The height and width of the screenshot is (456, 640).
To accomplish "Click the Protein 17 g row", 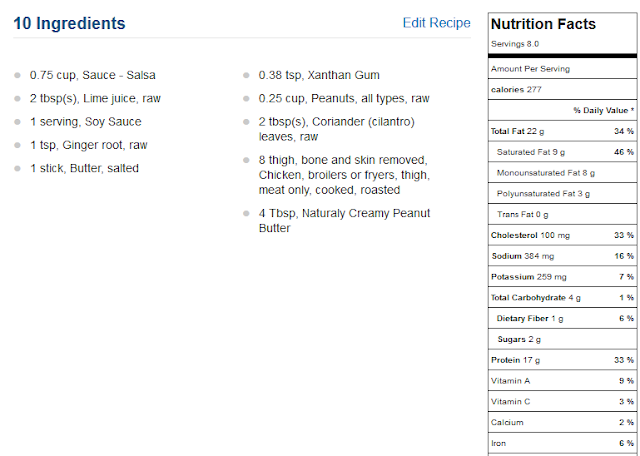I will pos(562,360).
